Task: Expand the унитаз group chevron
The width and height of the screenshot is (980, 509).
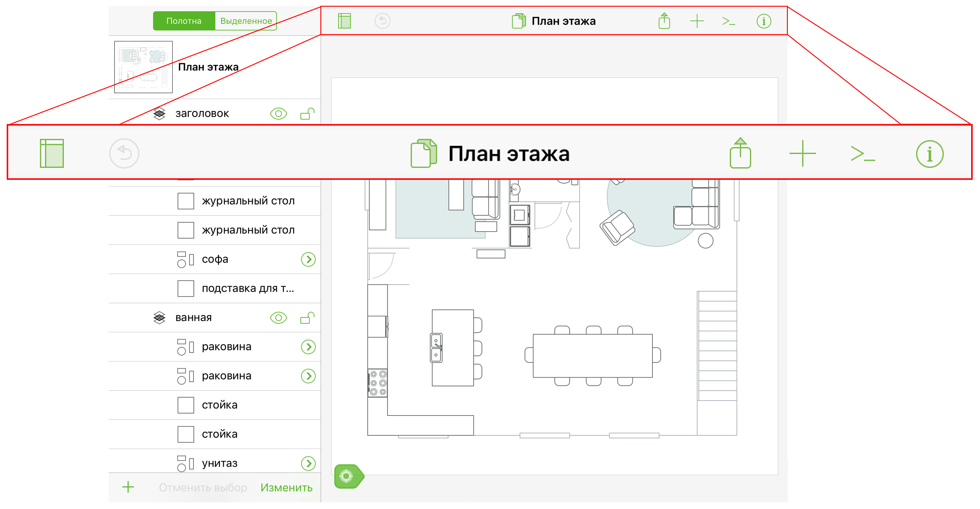Action: [308, 463]
